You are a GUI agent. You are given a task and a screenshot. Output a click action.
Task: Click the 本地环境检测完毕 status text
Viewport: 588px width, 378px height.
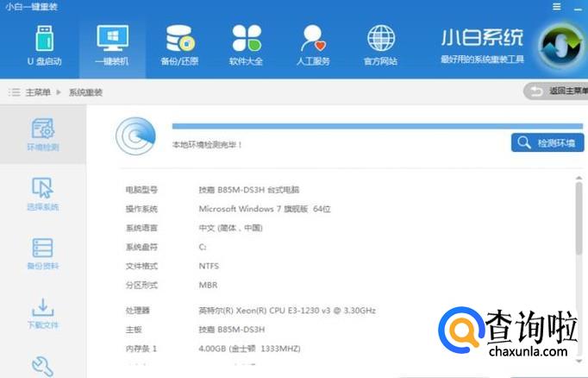[x=207, y=145]
